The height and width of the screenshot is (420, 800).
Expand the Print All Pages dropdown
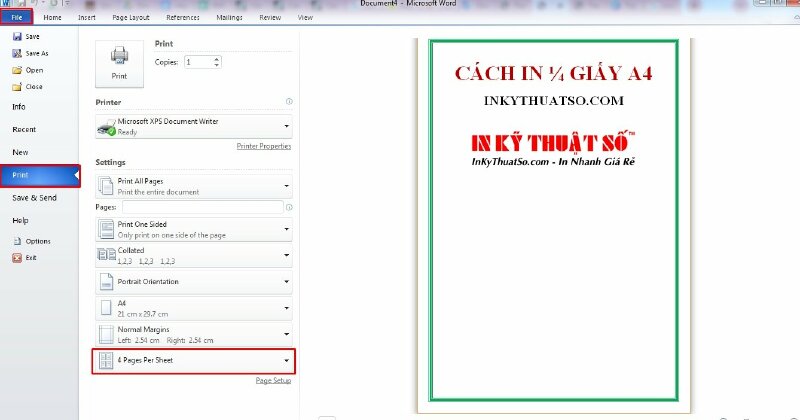pos(286,186)
